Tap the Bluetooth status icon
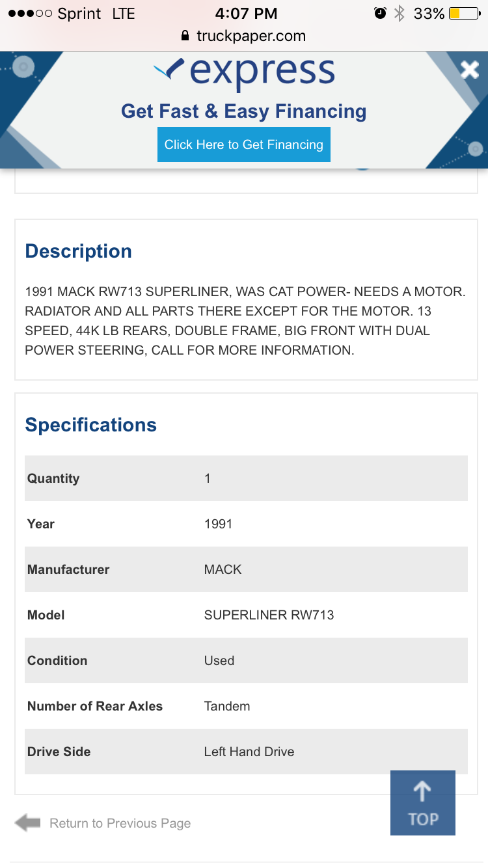488x868 pixels. [x=400, y=13]
